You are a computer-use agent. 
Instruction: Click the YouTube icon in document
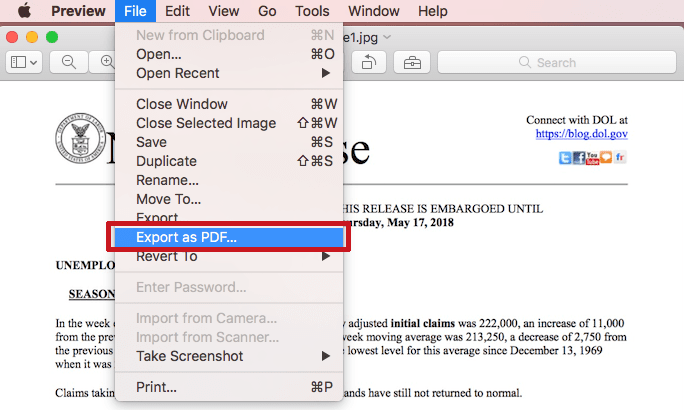pyautogui.click(x=592, y=157)
